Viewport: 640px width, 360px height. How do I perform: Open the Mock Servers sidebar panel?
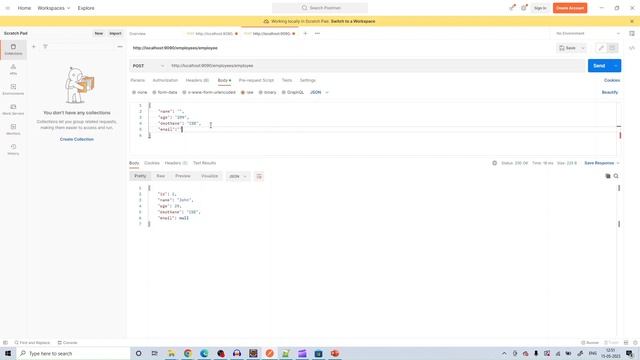coord(13,109)
